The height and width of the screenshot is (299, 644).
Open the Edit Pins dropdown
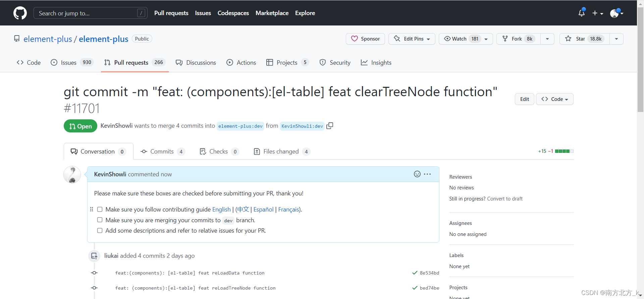point(412,39)
